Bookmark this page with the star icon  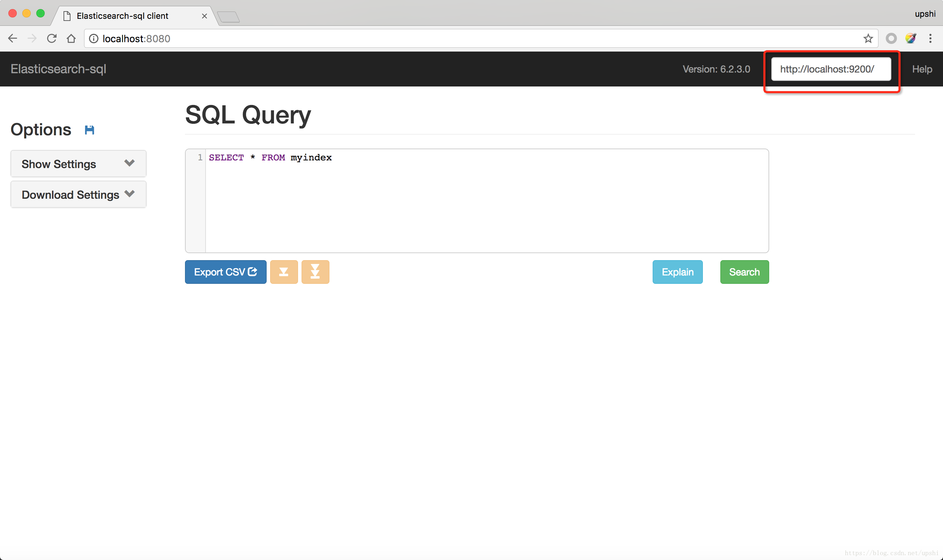tap(868, 38)
